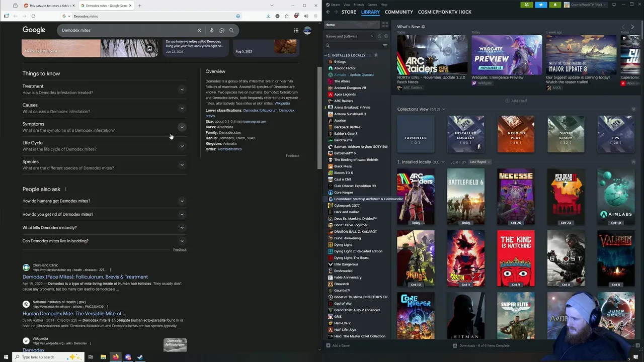The image size is (644, 362).
Task: Open the Wikipedia link in Overview
Action: coord(282,103)
